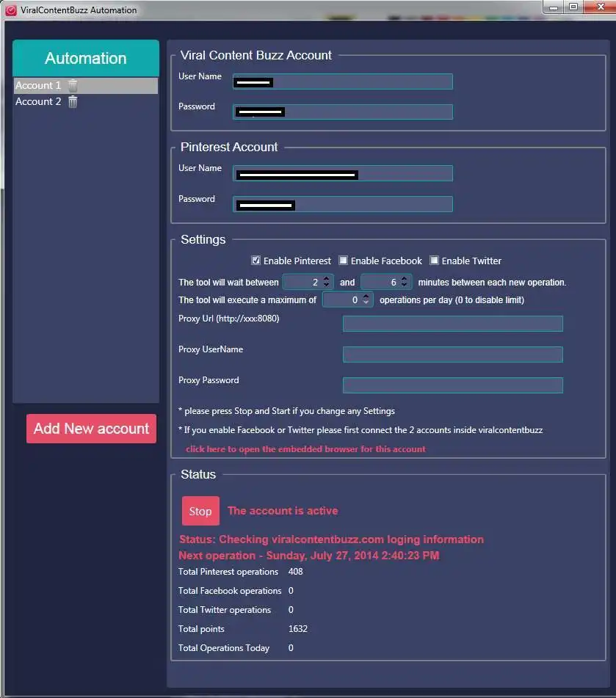Click the 'Next operation' date text

pos(308,556)
